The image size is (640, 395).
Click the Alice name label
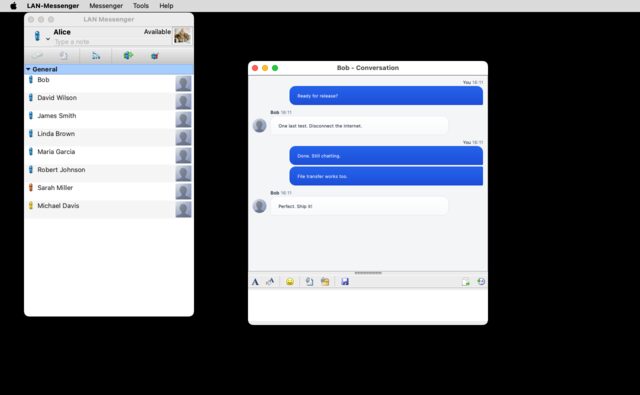(62, 32)
